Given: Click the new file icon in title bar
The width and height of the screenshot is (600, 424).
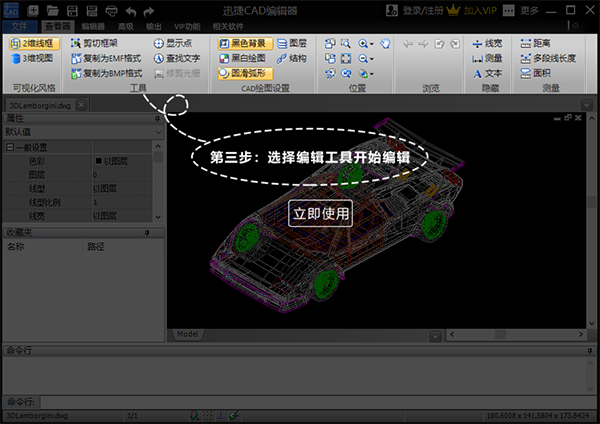Looking at the screenshot, I should (33, 11).
